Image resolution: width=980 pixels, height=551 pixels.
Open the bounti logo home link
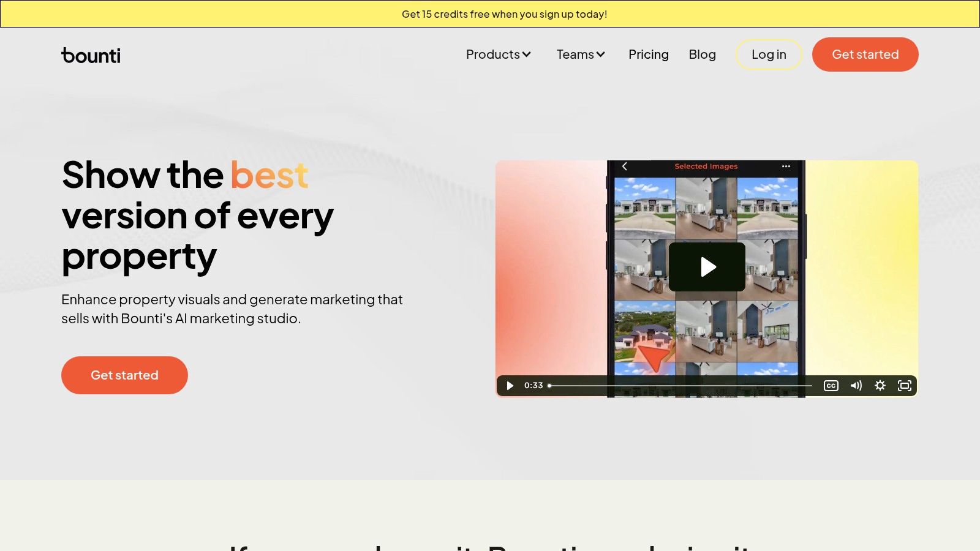91,55
